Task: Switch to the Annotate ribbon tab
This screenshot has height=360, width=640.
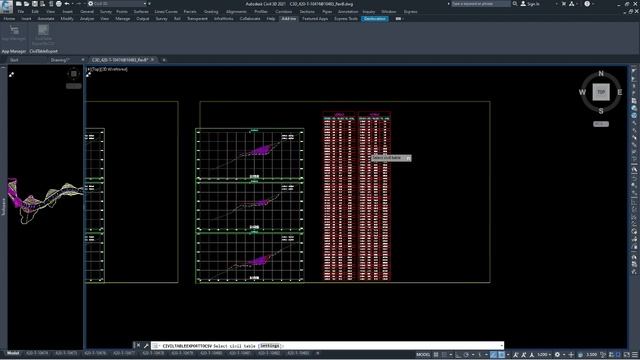Action: coord(46,19)
